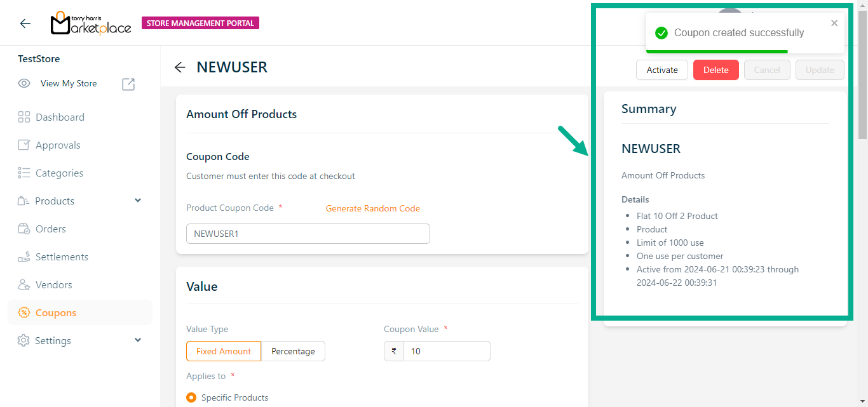The image size is (868, 407).
Task: Open the Categories menu item
Action: coord(59,173)
